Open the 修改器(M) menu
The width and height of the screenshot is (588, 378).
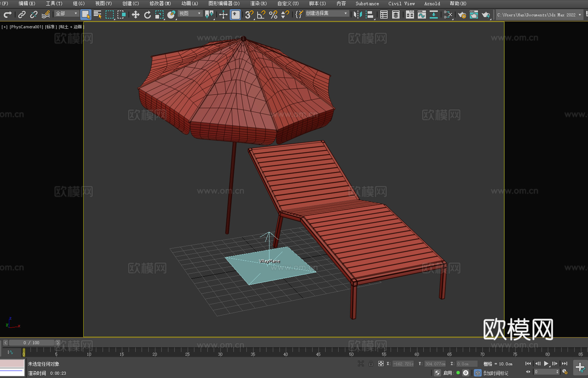click(x=160, y=3)
